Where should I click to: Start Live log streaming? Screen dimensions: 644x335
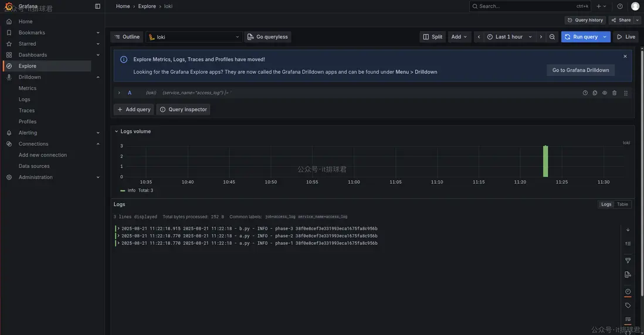(x=626, y=37)
